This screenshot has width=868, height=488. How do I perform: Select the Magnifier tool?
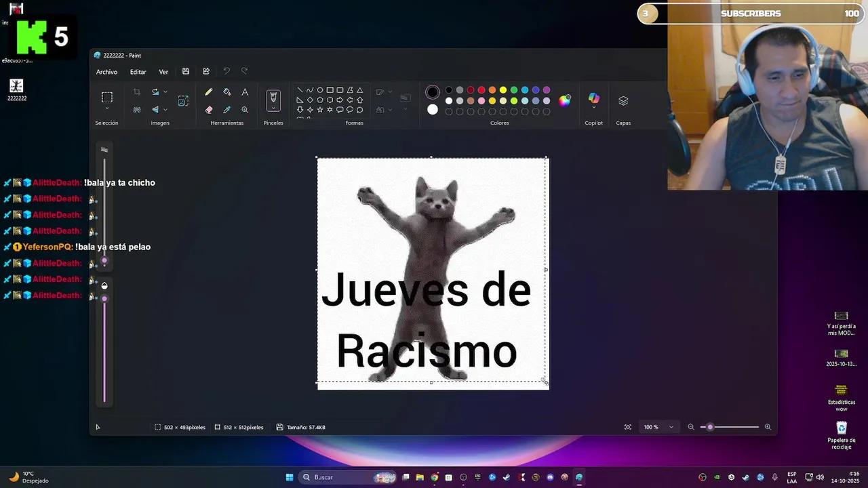[245, 109]
